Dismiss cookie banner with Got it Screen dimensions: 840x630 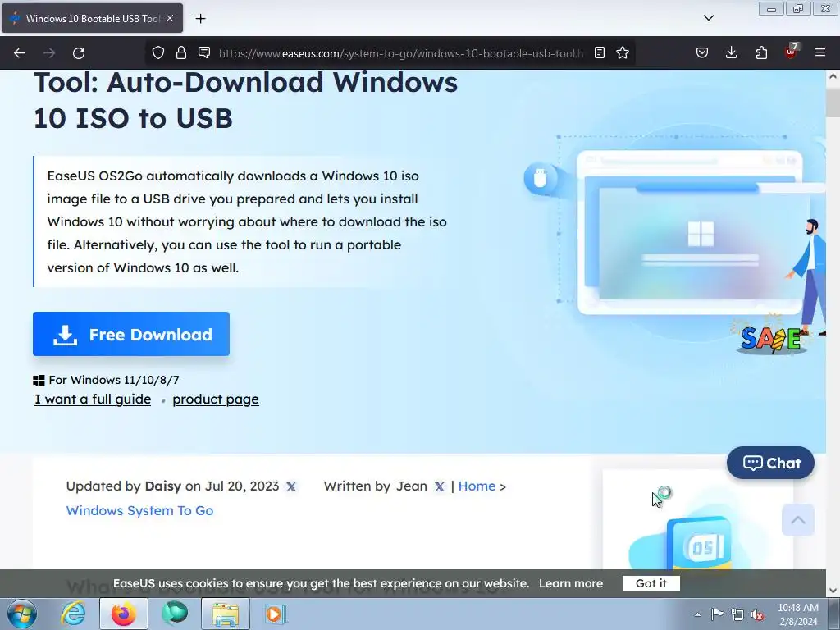(651, 583)
